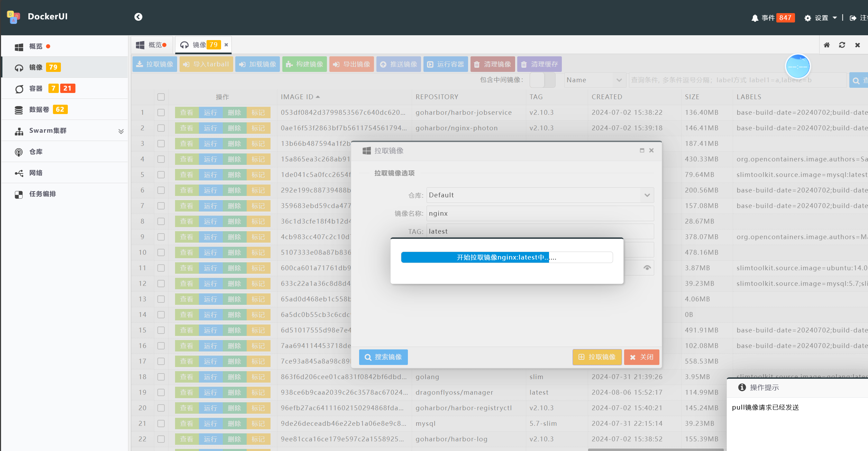
Task: Click the 镜像 headphone icon in sidebar
Action: (19, 68)
